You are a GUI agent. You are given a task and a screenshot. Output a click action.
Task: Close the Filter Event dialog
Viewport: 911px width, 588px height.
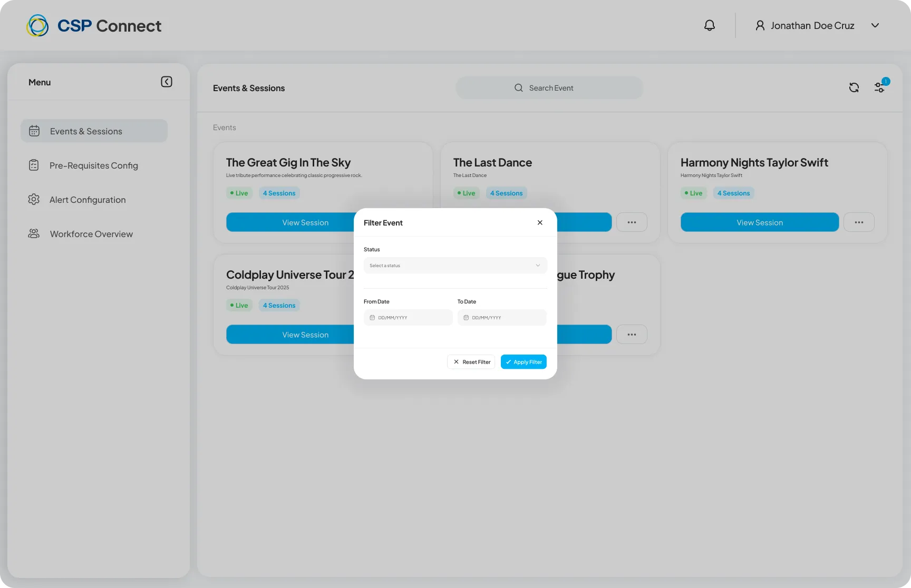[540, 222]
